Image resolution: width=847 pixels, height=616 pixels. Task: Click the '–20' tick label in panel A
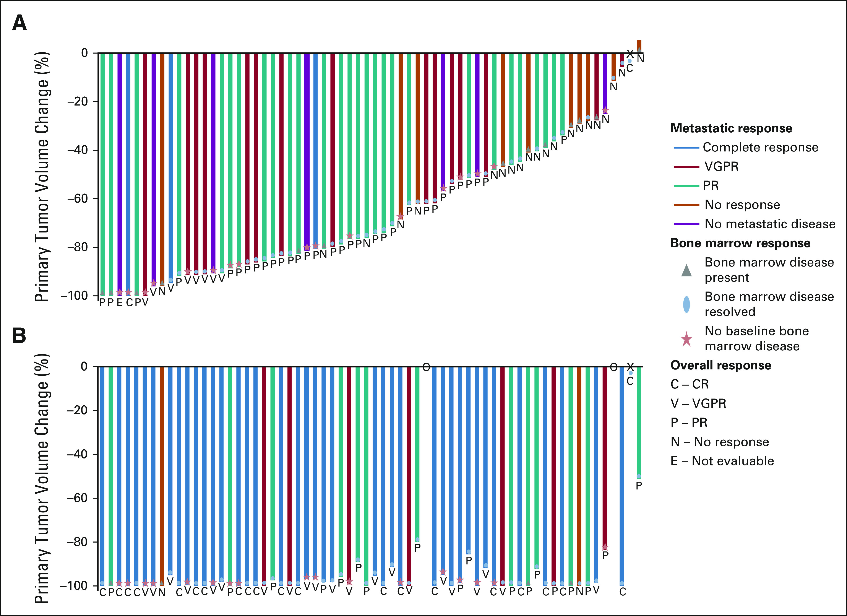coord(77,102)
